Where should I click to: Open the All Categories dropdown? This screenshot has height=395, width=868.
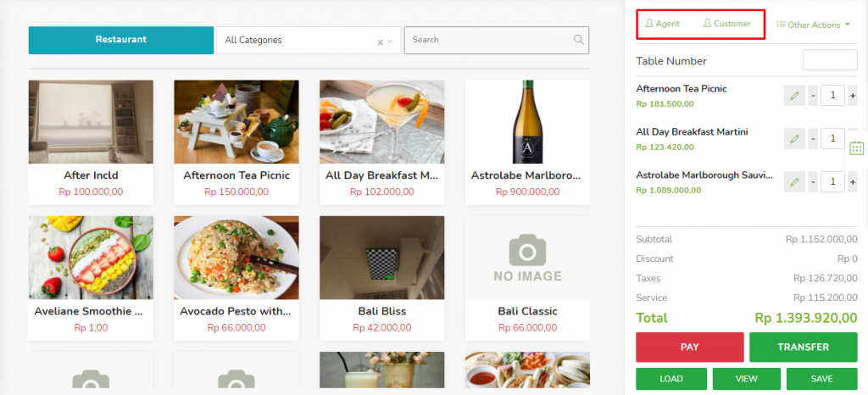[391, 41]
